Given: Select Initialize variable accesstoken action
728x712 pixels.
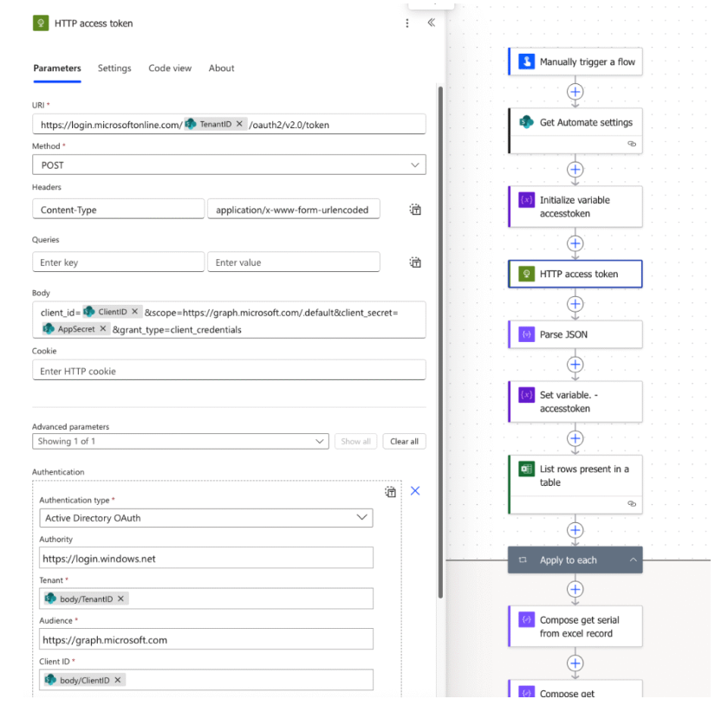Looking at the screenshot, I should [575, 206].
